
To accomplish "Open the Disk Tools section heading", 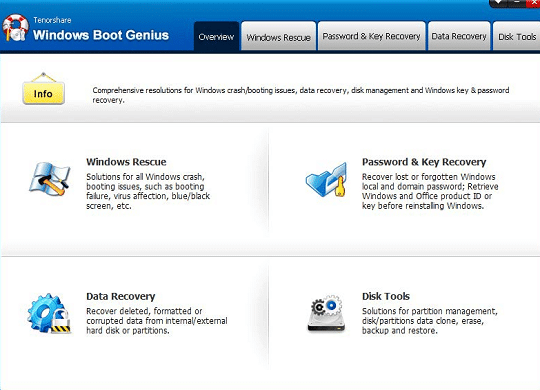I will point(386,296).
